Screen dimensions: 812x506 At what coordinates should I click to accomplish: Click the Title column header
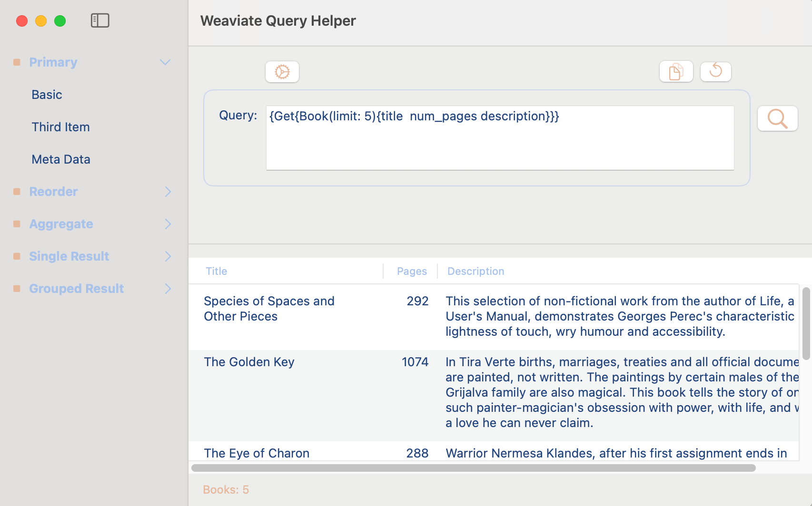tap(216, 271)
